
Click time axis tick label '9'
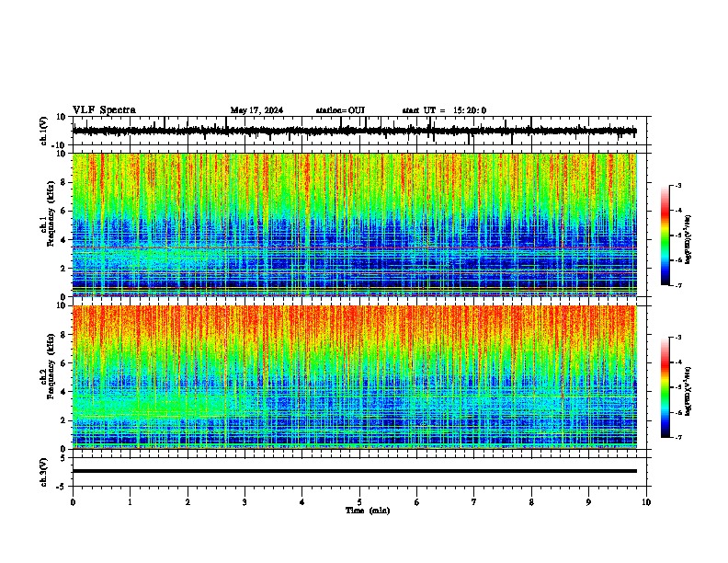tap(588, 502)
